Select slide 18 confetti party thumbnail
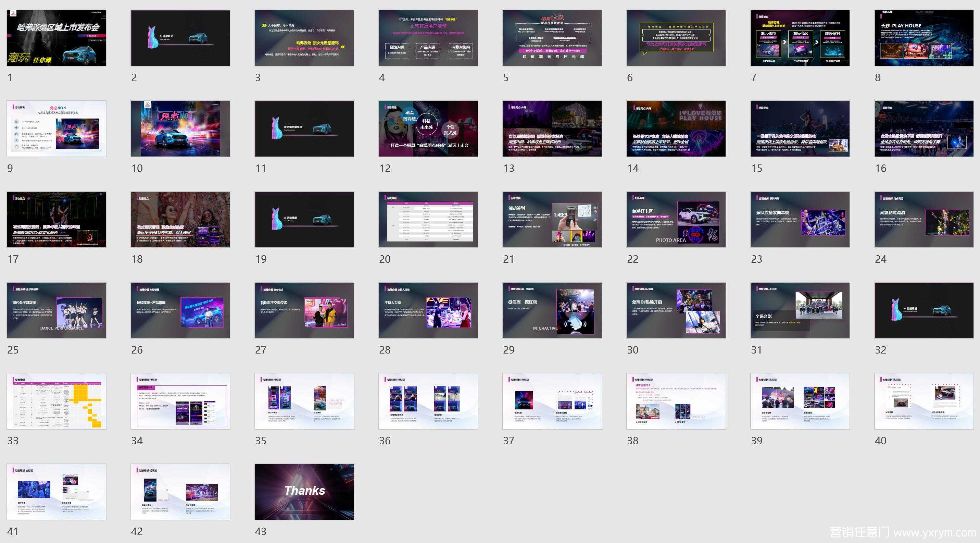The height and width of the screenshot is (543, 980). pyautogui.click(x=180, y=220)
